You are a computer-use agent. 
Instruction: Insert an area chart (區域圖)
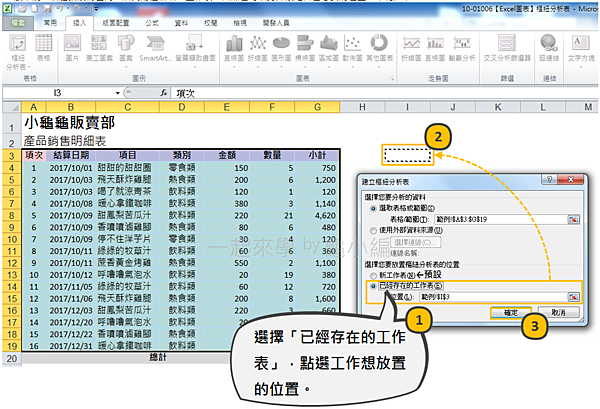(x=329, y=50)
